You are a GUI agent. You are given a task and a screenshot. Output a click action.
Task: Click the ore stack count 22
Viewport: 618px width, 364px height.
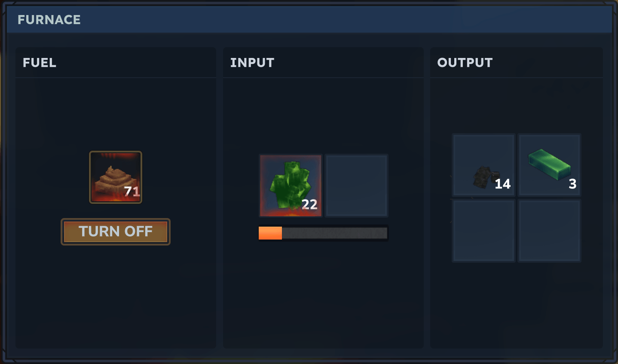point(309,204)
